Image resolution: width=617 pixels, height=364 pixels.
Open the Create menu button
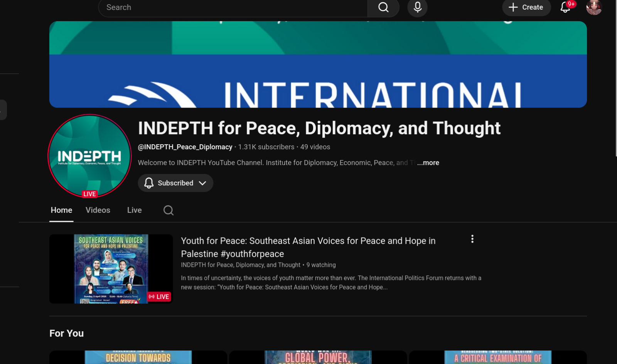pos(526,7)
